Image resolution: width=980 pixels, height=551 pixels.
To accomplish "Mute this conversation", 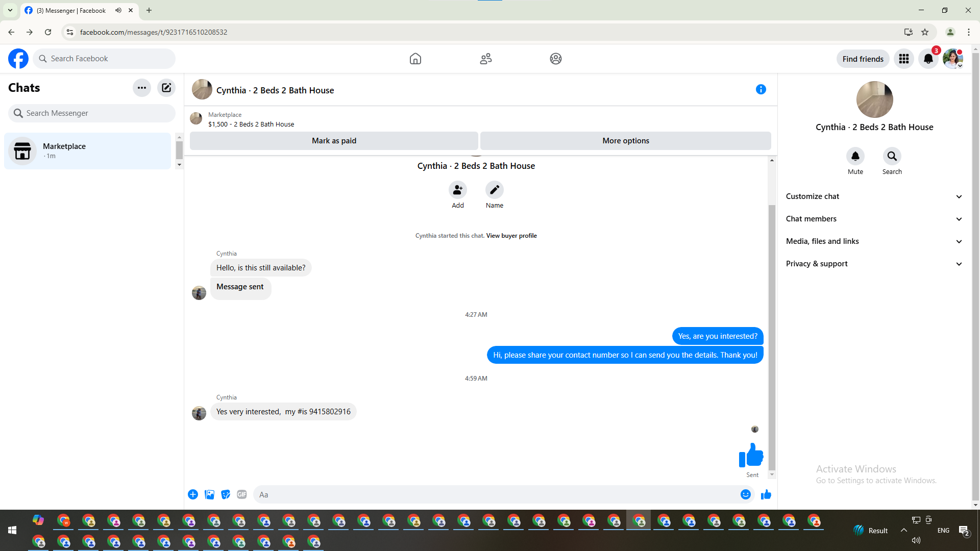I will (x=855, y=157).
